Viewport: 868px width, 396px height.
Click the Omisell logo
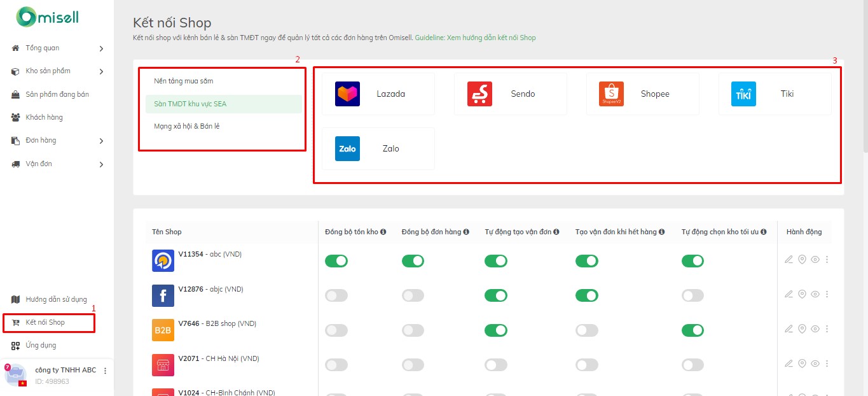click(48, 17)
